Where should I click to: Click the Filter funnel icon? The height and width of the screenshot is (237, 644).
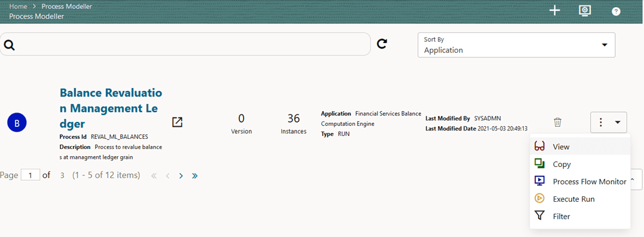click(x=540, y=215)
